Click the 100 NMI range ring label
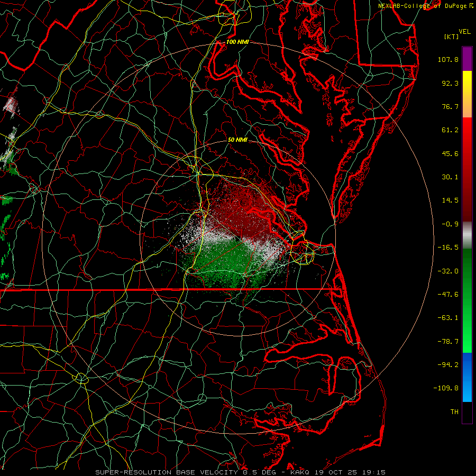The width and height of the screenshot is (476, 476). pyautogui.click(x=237, y=42)
